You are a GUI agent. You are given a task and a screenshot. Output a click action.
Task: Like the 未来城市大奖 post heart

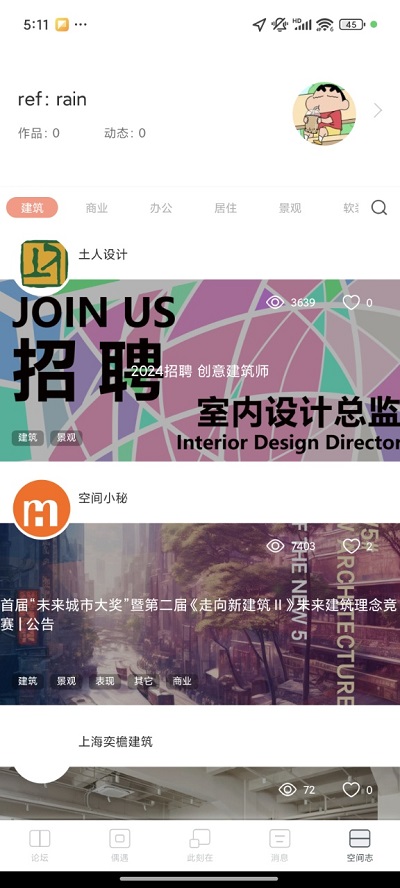(351, 546)
